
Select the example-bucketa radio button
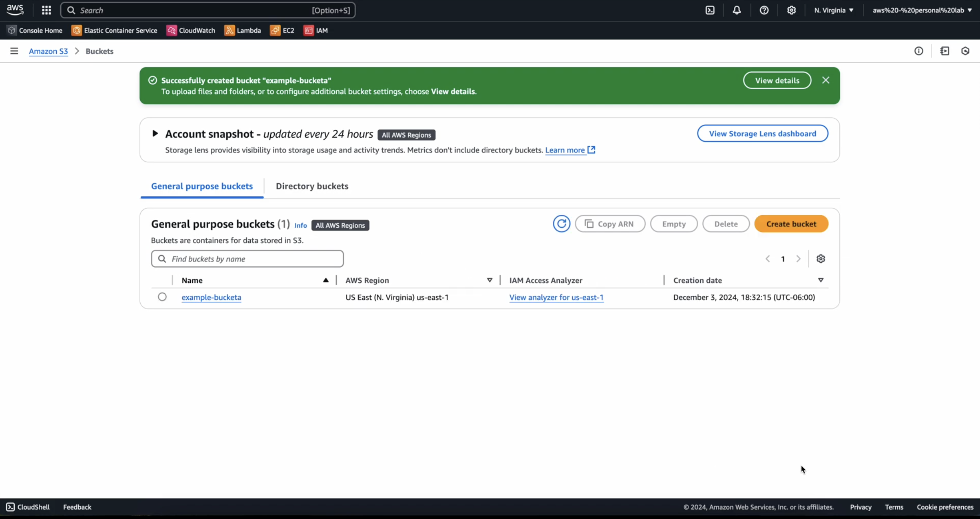pos(162,297)
